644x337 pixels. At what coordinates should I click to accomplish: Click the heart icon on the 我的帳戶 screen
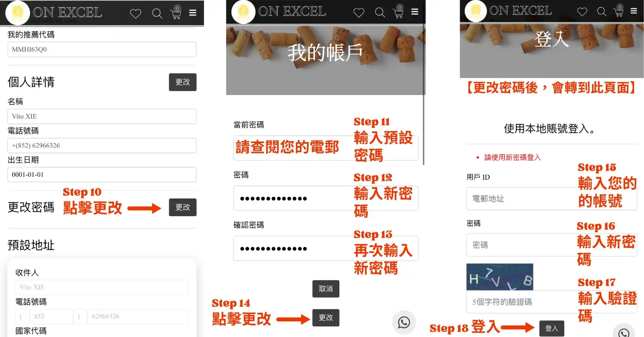[x=359, y=13]
